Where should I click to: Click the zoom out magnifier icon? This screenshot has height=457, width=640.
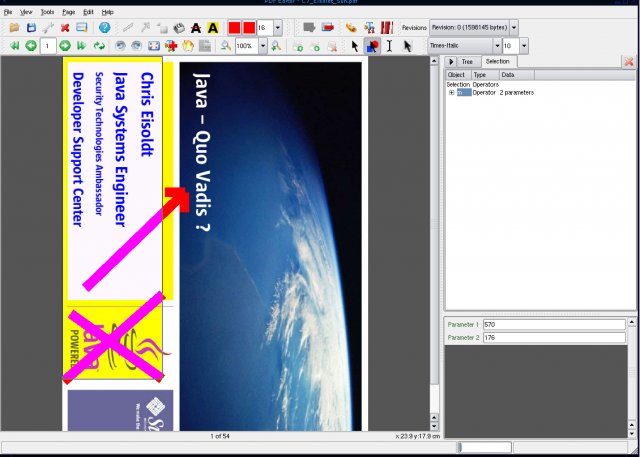coord(226,46)
